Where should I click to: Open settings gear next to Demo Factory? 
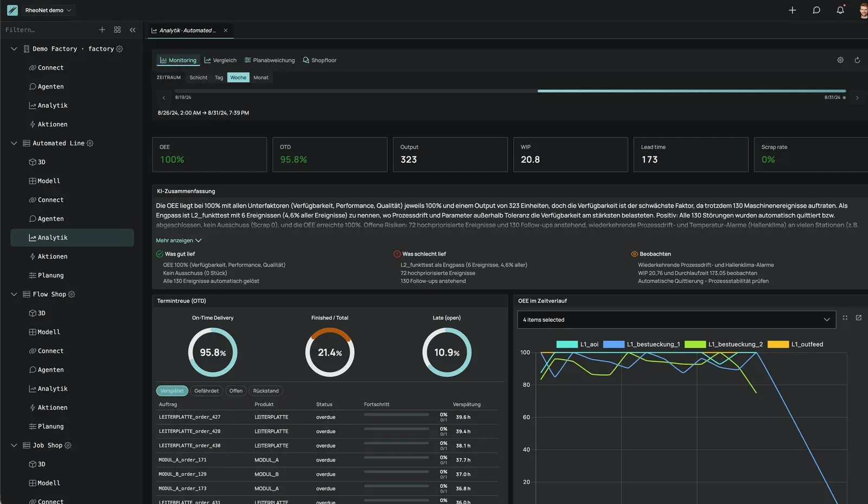tap(119, 49)
